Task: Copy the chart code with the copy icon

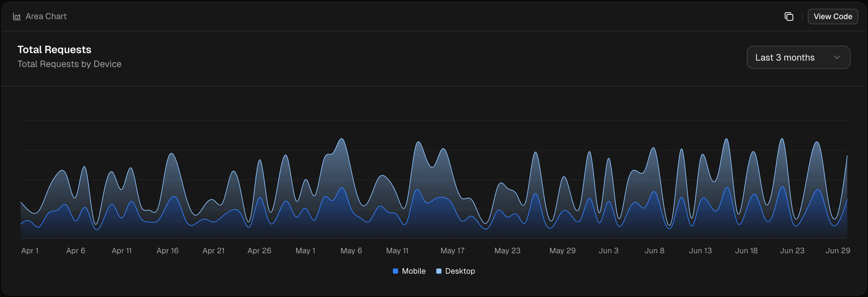Action: pos(789,17)
